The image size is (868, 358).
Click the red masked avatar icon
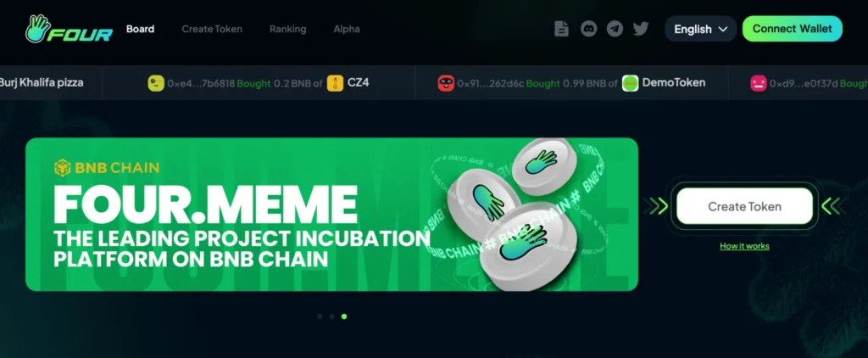[x=446, y=83]
